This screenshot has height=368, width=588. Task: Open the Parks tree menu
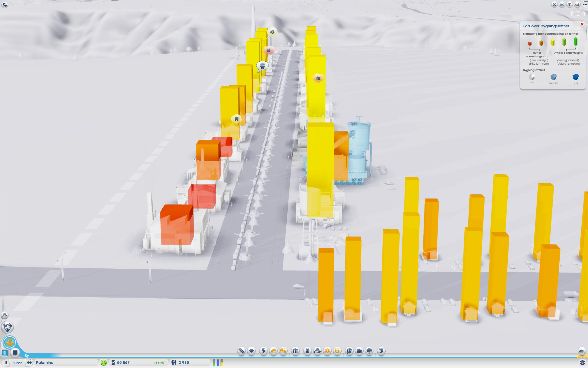pyautogui.click(x=369, y=351)
